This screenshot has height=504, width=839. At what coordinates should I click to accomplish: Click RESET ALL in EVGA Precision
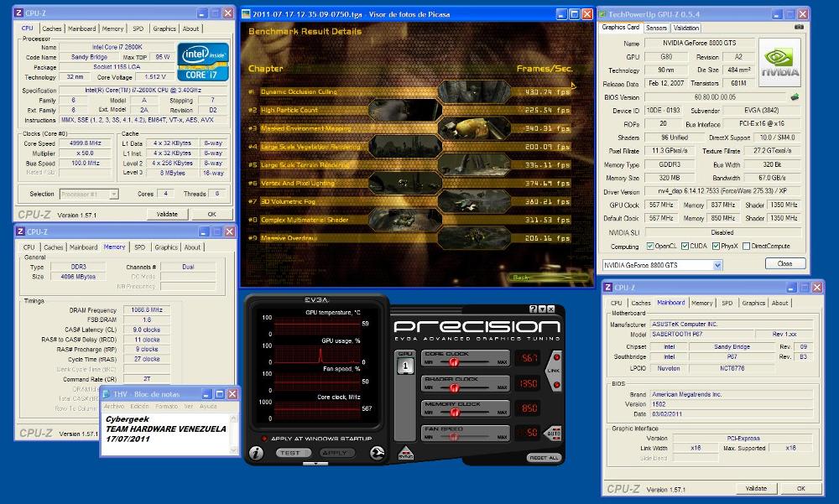(x=544, y=457)
